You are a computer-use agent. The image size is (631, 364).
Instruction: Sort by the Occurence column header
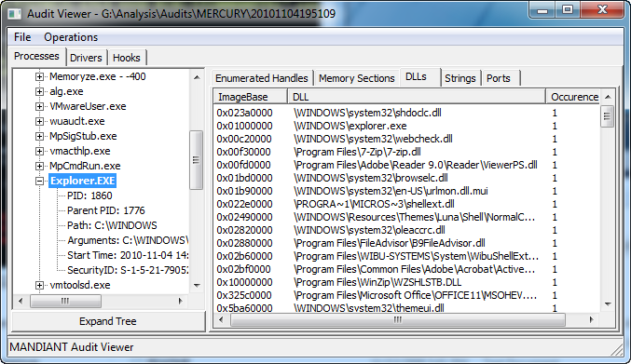[x=573, y=97]
